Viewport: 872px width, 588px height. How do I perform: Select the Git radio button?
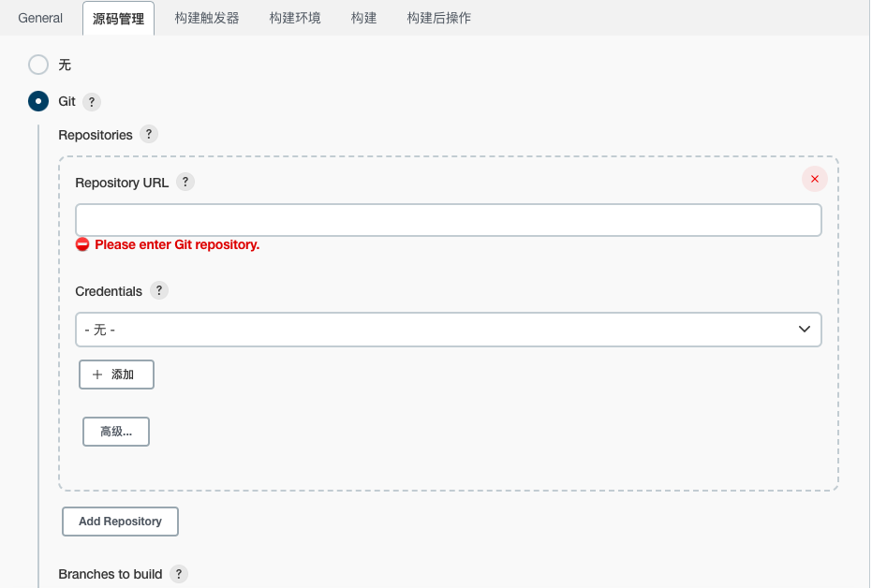click(x=37, y=101)
